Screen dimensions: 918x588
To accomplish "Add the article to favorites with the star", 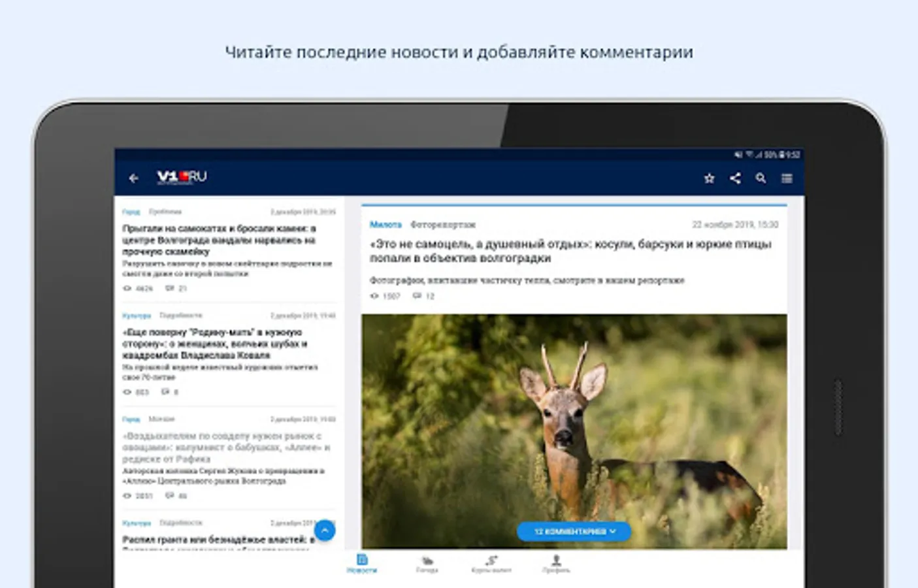I will (x=709, y=178).
